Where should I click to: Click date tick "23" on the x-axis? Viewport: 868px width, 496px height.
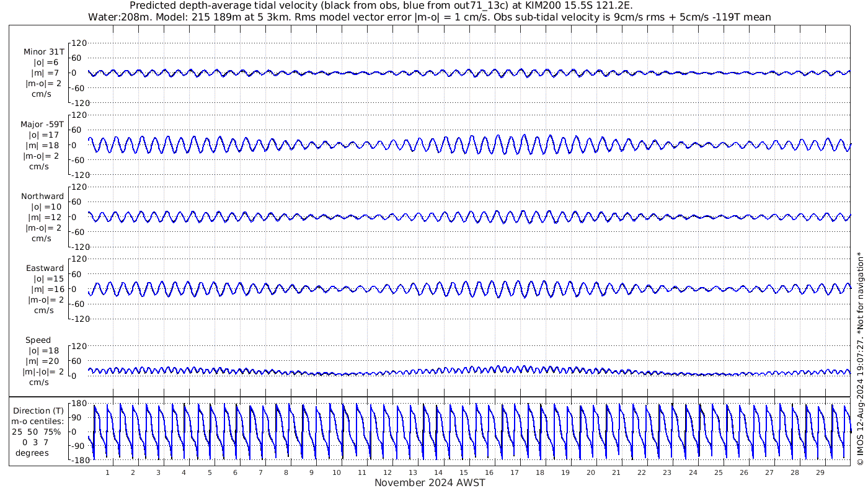pyautogui.click(x=667, y=472)
